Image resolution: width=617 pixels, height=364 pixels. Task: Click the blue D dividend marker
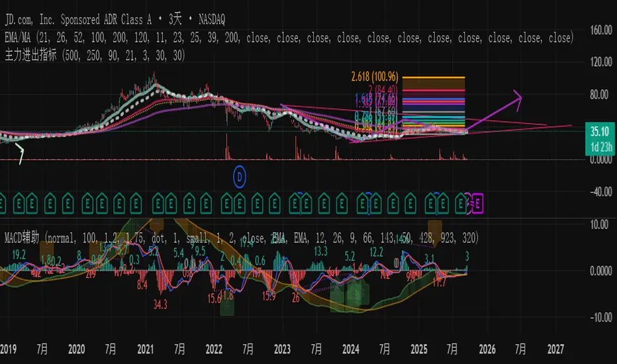(239, 177)
